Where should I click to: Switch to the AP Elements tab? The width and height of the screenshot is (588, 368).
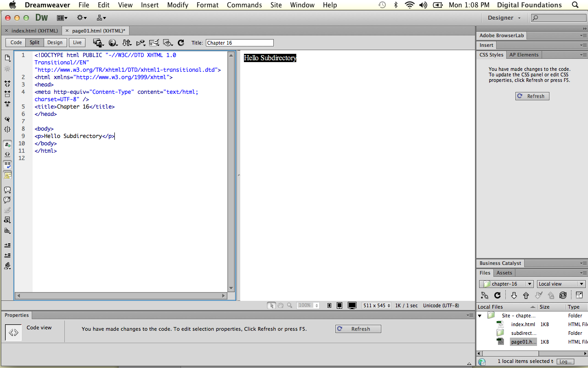point(524,54)
